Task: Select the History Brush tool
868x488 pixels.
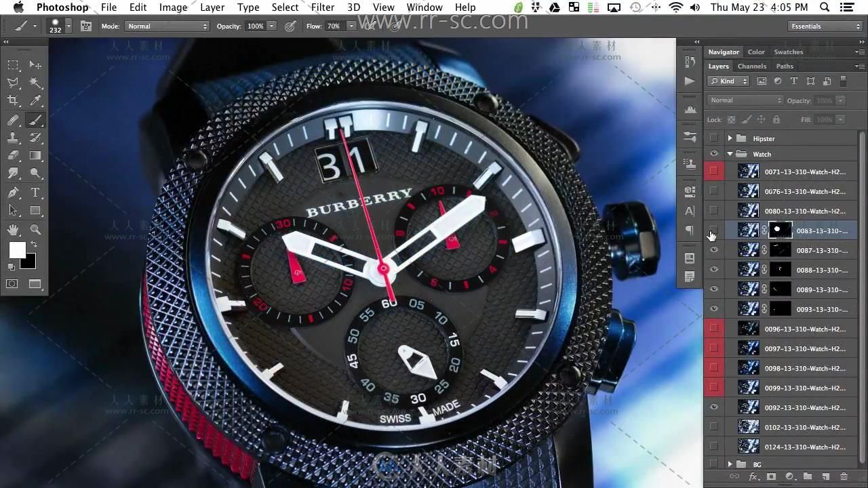Action: tap(35, 138)
